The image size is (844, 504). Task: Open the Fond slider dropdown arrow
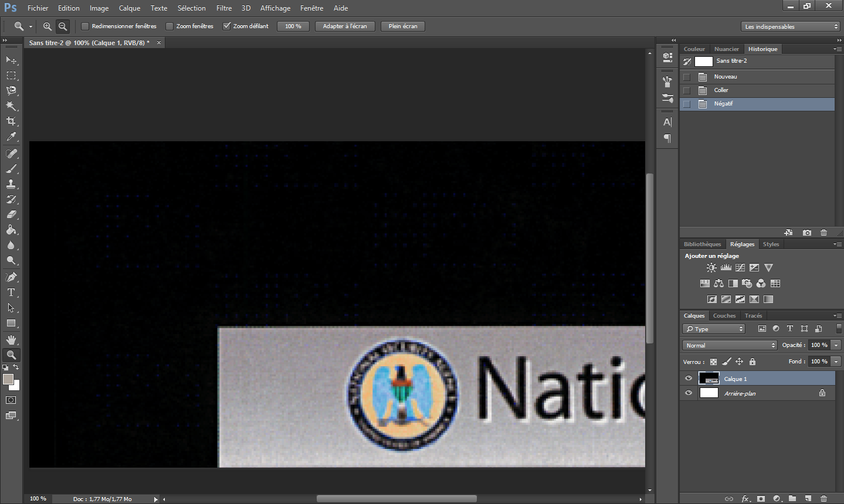(x=836, y=362)
